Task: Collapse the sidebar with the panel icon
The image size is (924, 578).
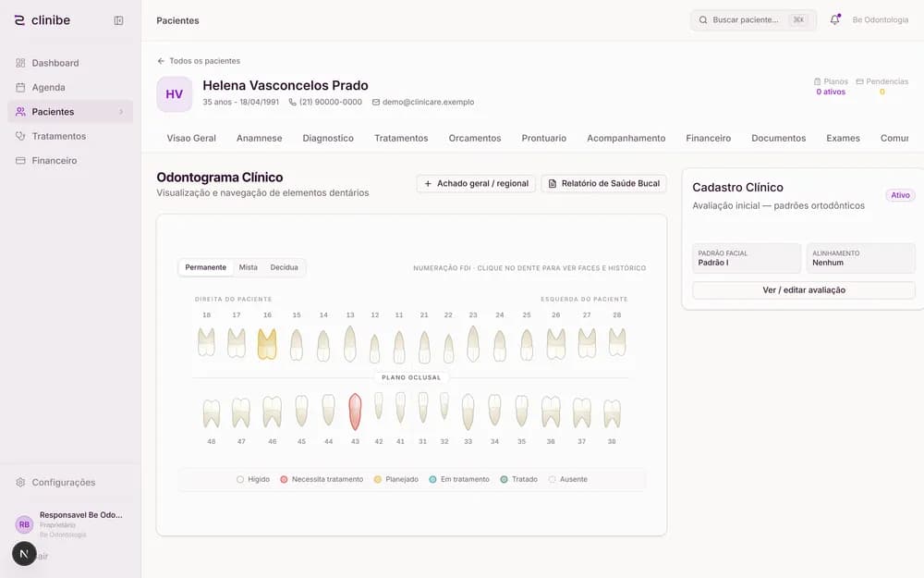Action: click(118, 20)
